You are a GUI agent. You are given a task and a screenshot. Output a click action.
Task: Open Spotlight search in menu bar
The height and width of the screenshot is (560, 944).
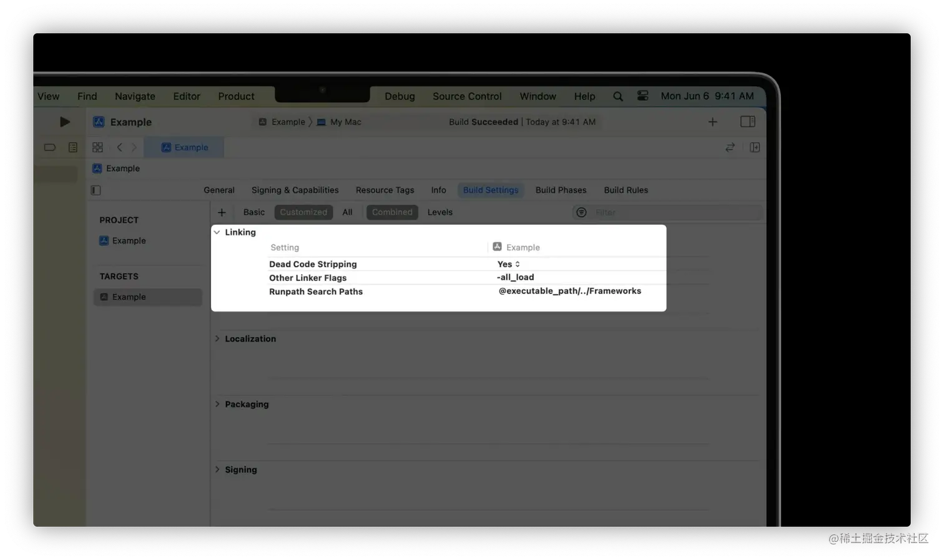point(617,96)
